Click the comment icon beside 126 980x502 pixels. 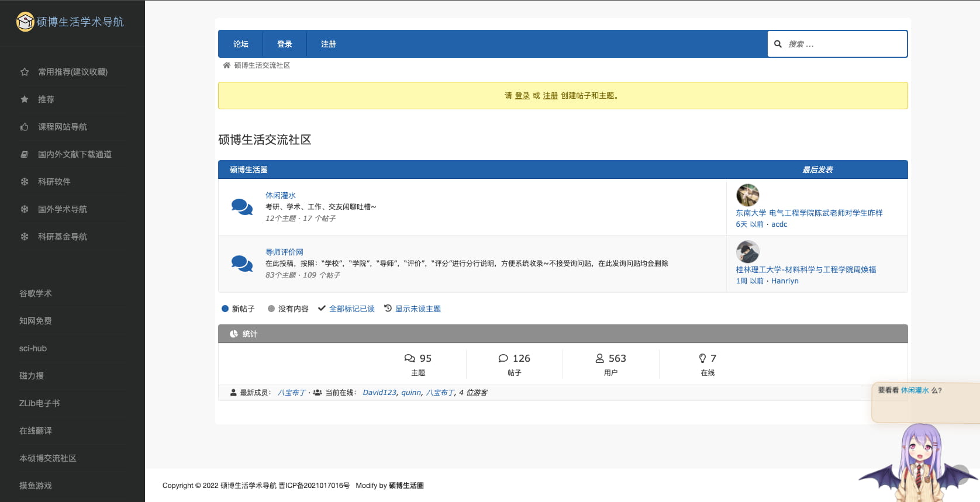click(503, 358)
